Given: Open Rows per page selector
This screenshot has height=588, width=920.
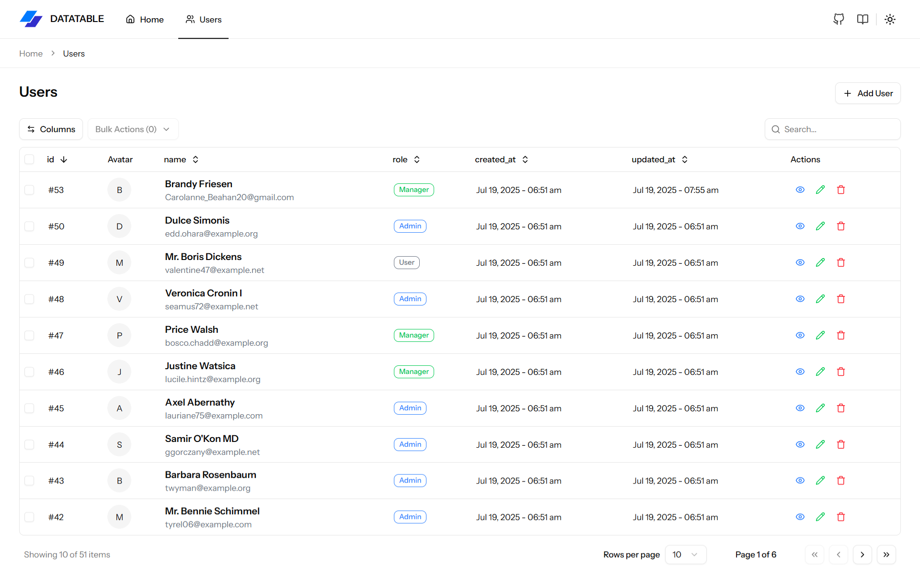Looking at the screenshot, I should (x=685, y=554).
